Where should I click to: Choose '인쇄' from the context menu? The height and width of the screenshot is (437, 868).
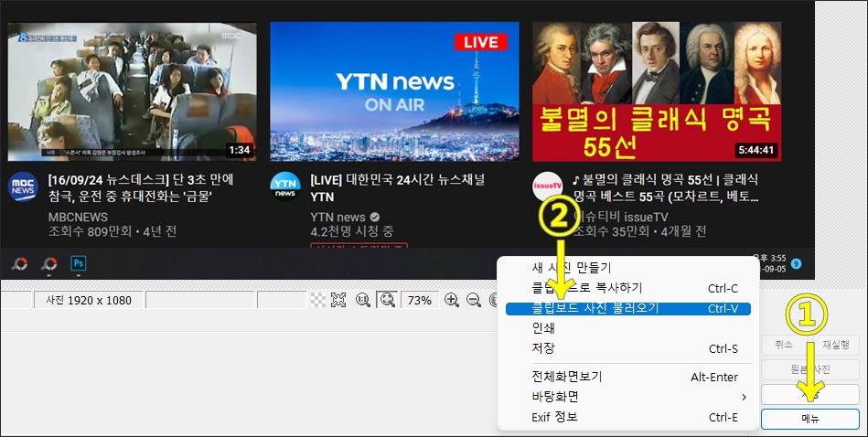click(x=627, y=328)
